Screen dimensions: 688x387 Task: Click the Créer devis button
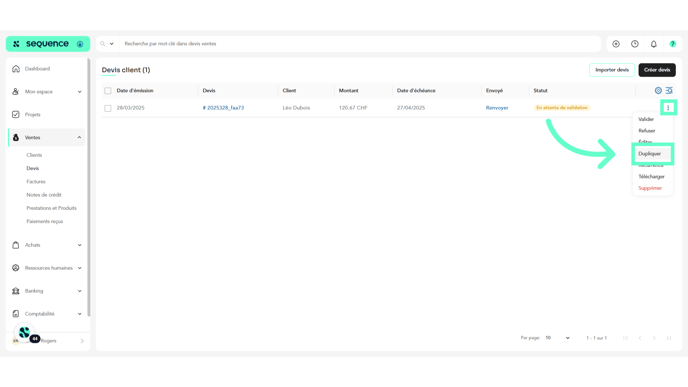click(x=657, y=70)
